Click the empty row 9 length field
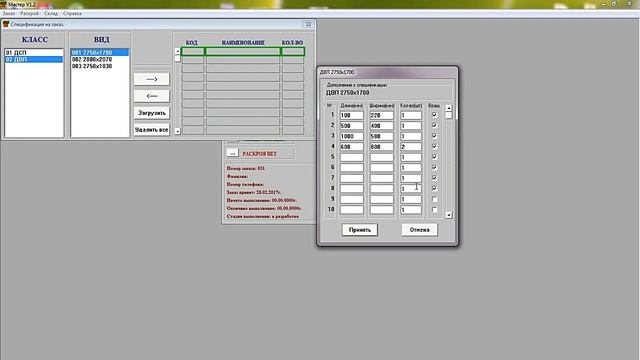Viewport: 640px width, 360px height. point(351,199)
